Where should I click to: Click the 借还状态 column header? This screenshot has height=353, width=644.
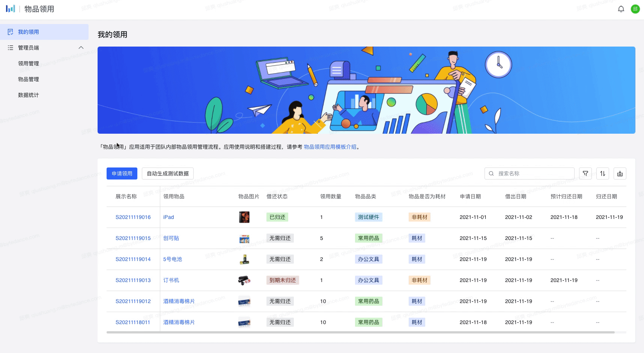(x=277, y=196)
